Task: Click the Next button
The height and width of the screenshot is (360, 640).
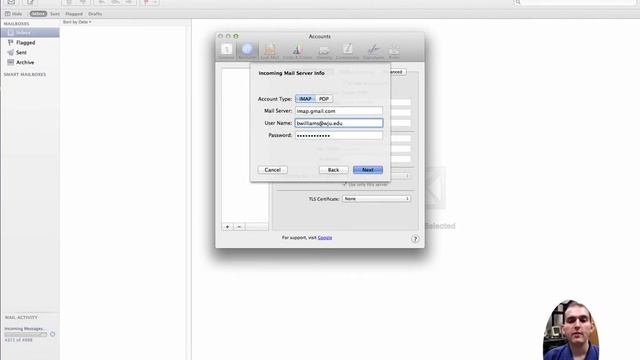Action: click(x=368, y=170)
